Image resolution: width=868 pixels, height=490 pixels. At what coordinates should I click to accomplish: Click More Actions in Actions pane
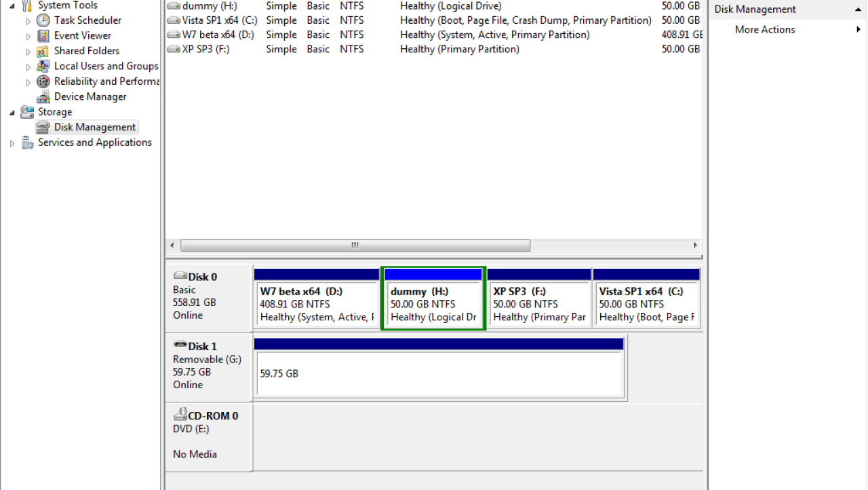click(x=765, y=30)
